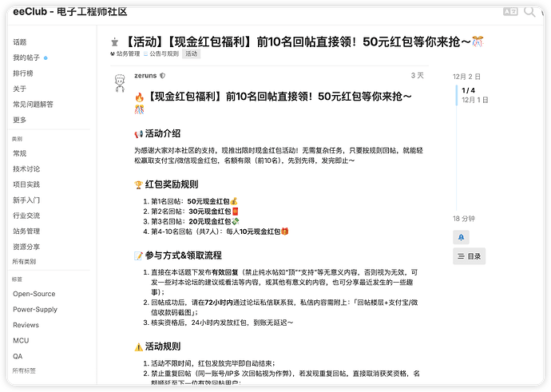Screen dimensions: 551x392
Task: Open the 公告与规则 subcategory link
Action: [x=162, y=54]
